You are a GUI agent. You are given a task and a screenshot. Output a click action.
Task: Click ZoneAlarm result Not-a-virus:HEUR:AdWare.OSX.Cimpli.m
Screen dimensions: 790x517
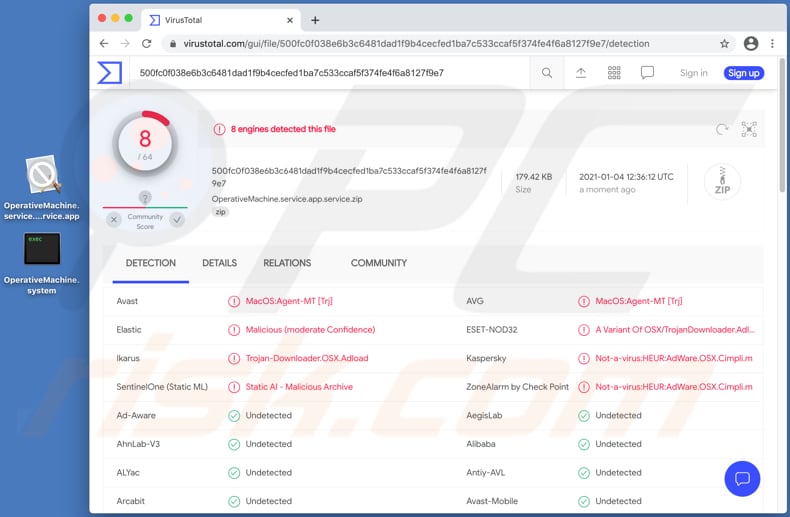674,387
